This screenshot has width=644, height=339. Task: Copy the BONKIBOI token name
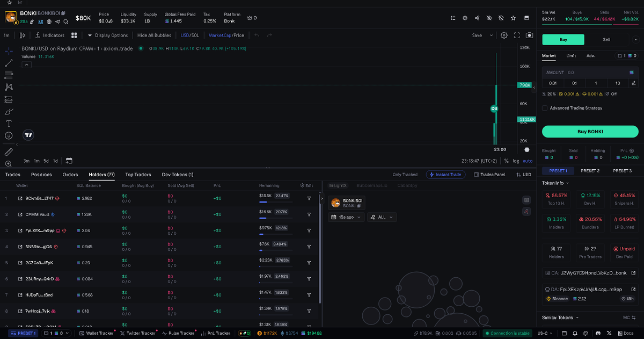point(63,13)
